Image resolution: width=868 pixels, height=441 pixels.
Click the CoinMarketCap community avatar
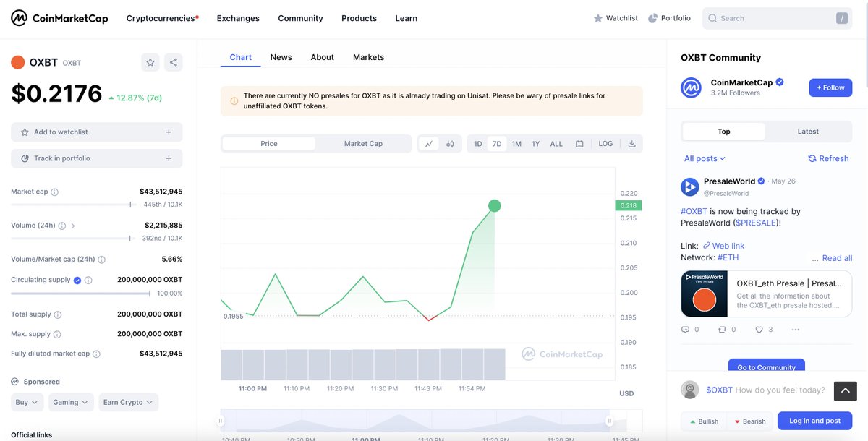pyautogui.click(x=692, y=87)
